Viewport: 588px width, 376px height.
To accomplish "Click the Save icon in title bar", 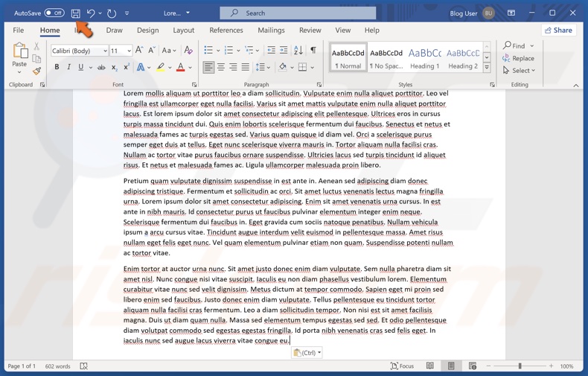I will [75, 13].
